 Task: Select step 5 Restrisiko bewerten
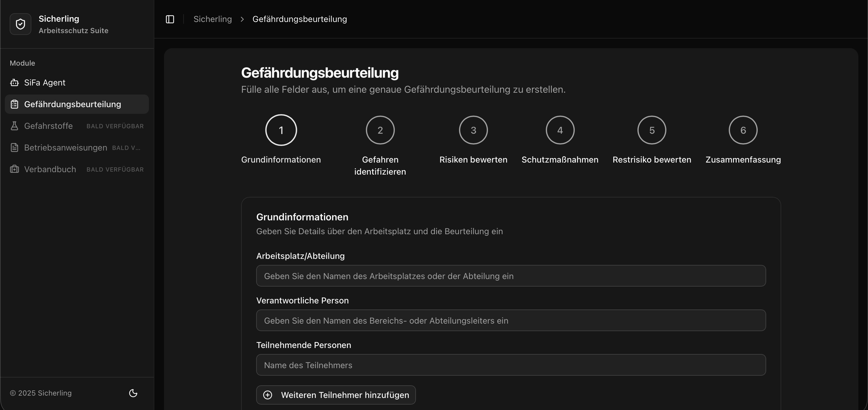(x=651, y=130)
